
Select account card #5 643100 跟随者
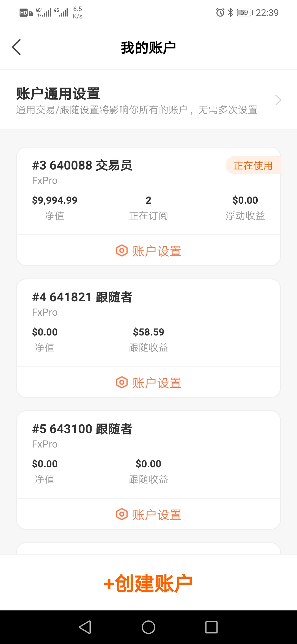(148, 454)
